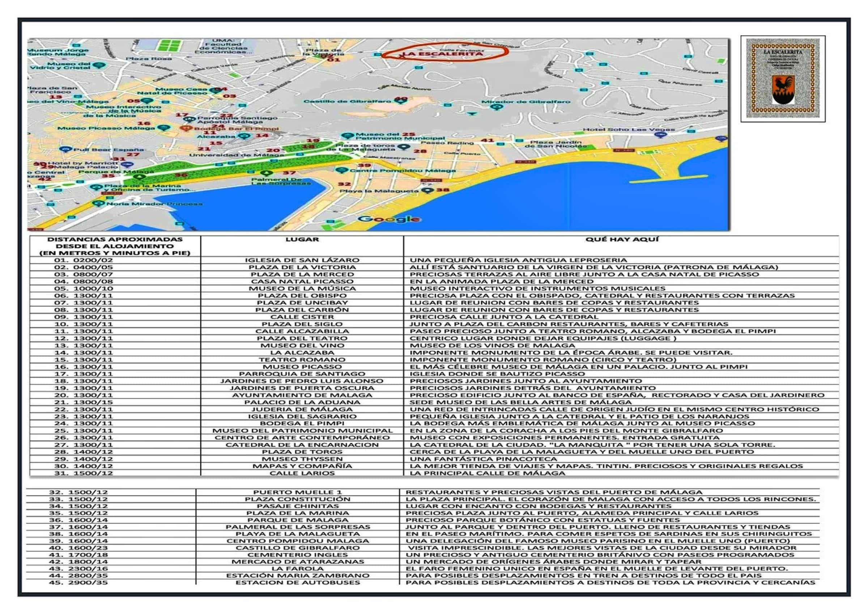Click the 'MUSEO DE LA MÚSICA' cell
This screenshot has height=614, width=868.
302,288
